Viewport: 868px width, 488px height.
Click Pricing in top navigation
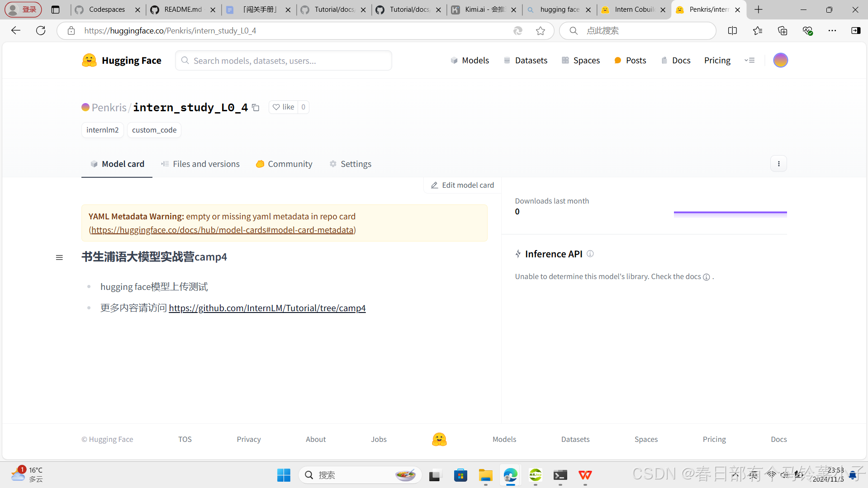(x=717, y=61)
